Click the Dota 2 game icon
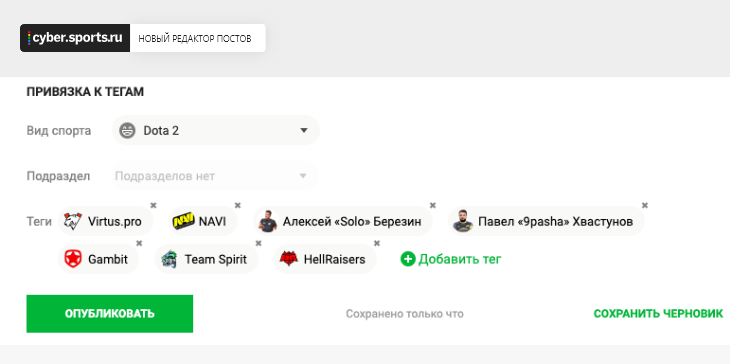730x364 pixels. tap(127, 131)
